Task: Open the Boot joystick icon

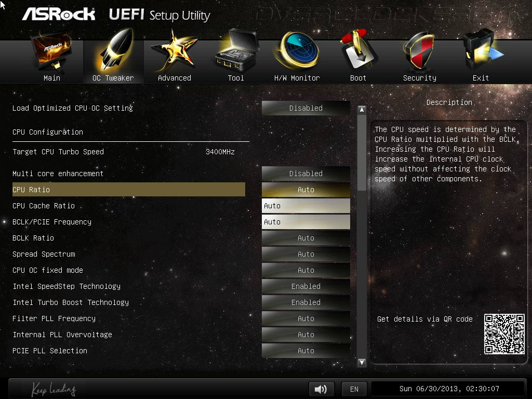Action: point(358,50)
